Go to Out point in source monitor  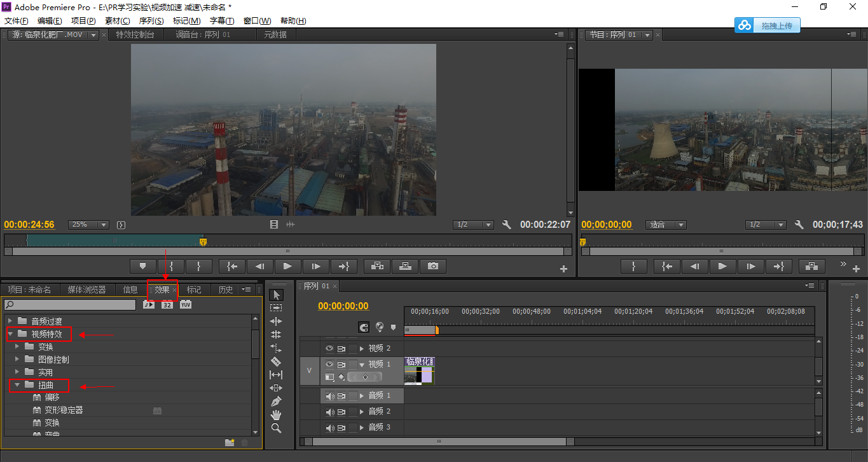pyautogui.click(x=343, y=266)
